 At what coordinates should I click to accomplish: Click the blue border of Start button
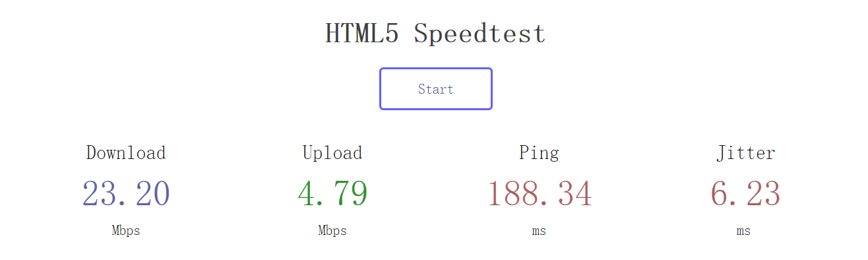[x=435, y=69]
